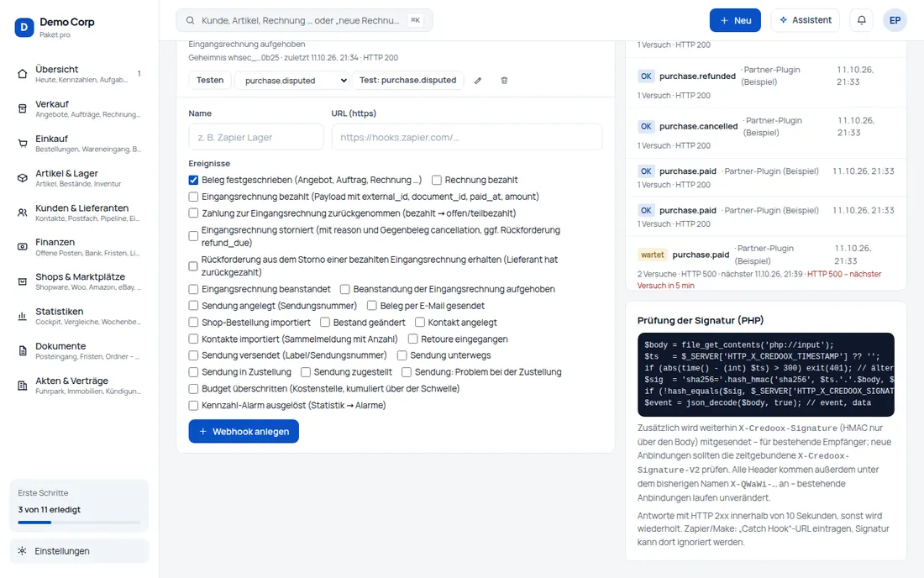Enable Beleg per E-Mail gesendet checkbox

point(372,306)
